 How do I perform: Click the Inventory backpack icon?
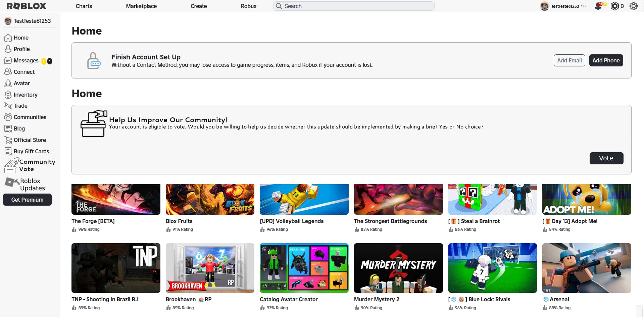click(8, 95)
